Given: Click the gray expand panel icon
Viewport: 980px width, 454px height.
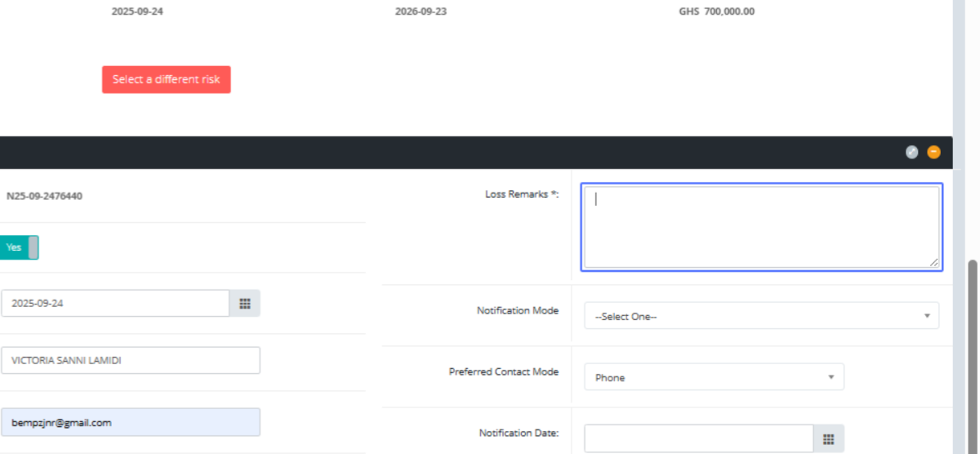Looking at the screenshot, I should point(912,152).
